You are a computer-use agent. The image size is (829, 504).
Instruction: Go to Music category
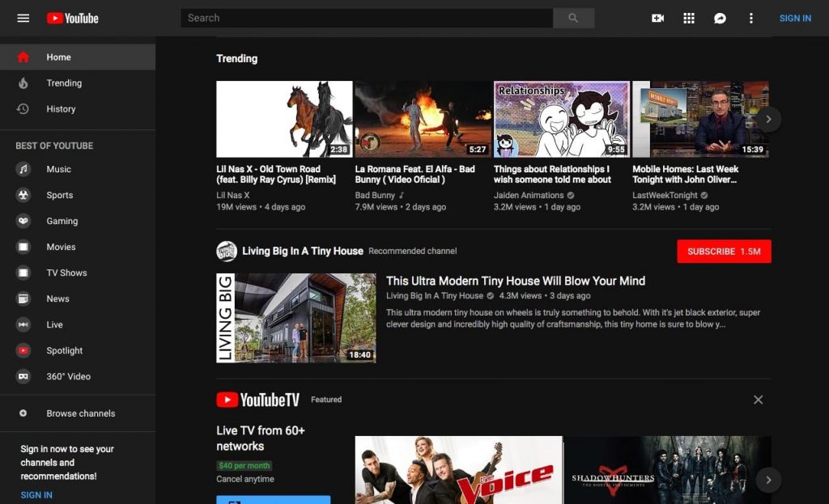tap(78, 169)
